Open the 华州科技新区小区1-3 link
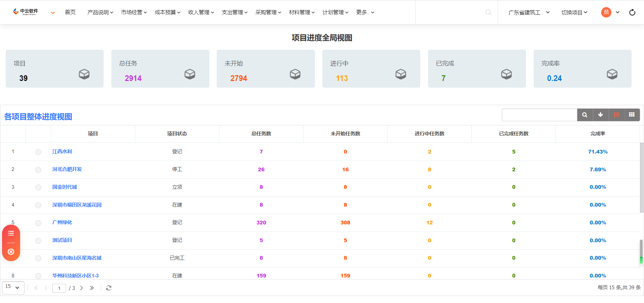Image resolution: width=644 pixels, height=303 pixels. (x=75, y=276)
